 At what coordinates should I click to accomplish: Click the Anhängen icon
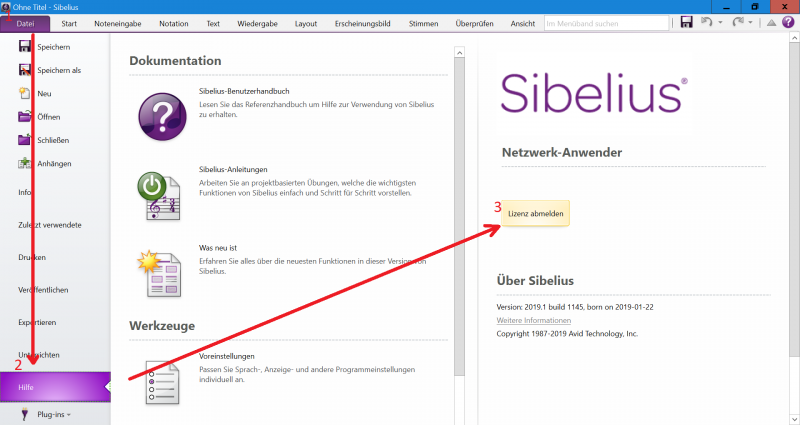(x=24, y=163)
